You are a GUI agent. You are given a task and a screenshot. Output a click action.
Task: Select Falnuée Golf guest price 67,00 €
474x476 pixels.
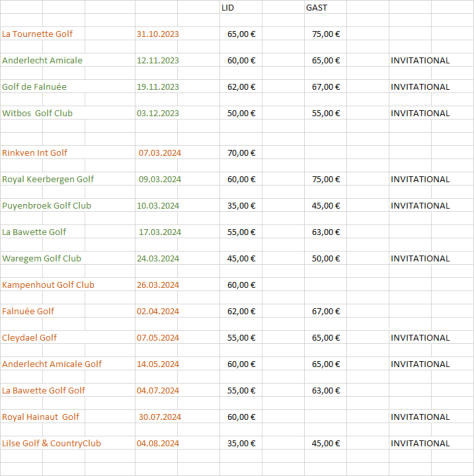tap(326, 311)
